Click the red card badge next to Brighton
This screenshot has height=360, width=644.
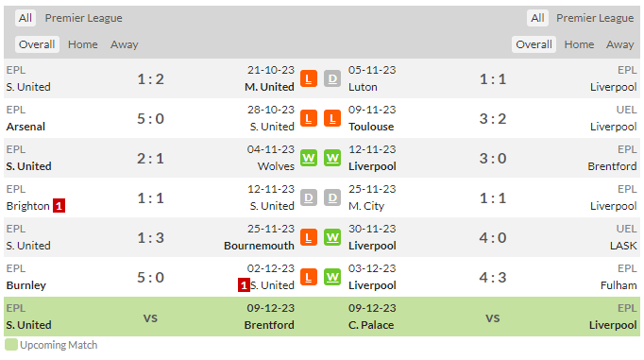pyautogui.click(x=59, y=205)
